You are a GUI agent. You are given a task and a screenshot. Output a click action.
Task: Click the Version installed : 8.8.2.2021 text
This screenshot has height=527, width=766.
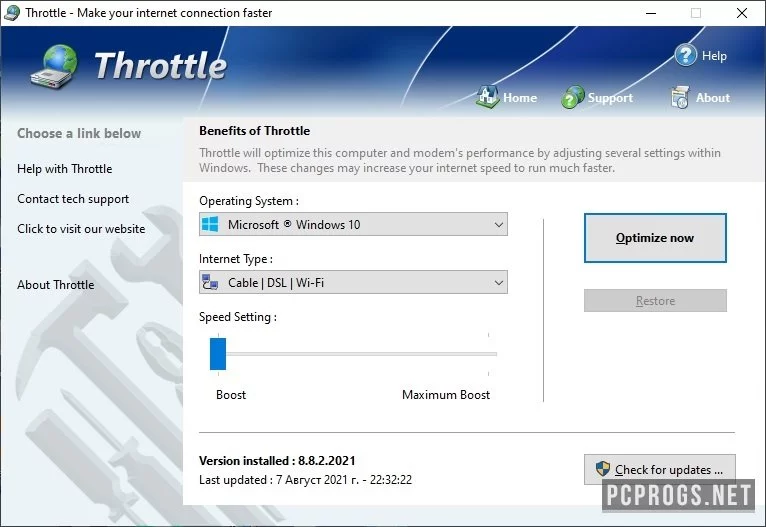click(x=277, y=461)
